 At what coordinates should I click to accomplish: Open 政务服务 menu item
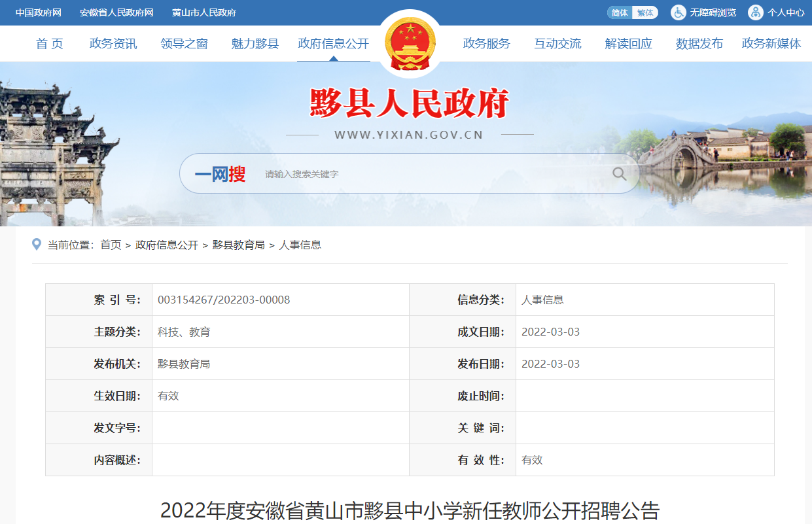coord(486,44)
